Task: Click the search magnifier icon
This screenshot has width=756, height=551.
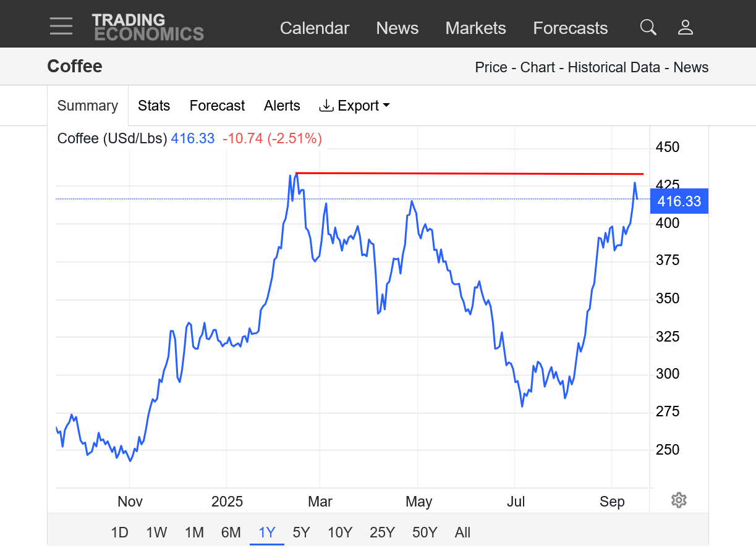Action: pyautogui.click(x=648, y=27)
